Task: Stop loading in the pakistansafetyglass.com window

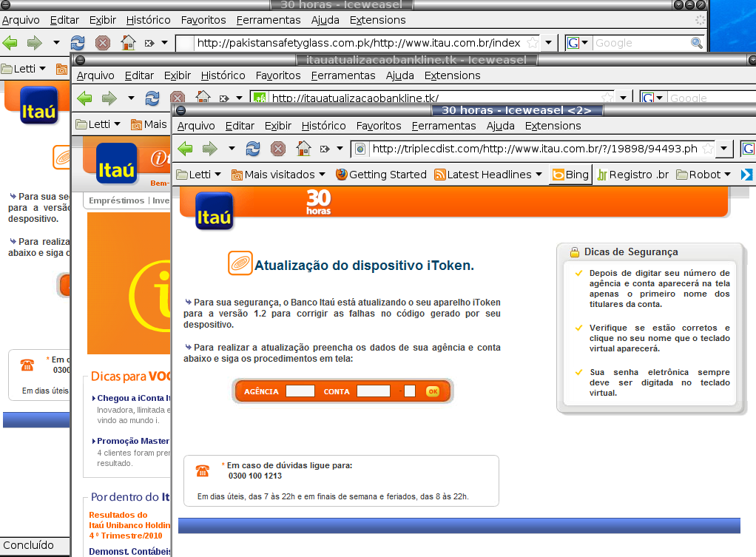Action: (x=102, y=43)
